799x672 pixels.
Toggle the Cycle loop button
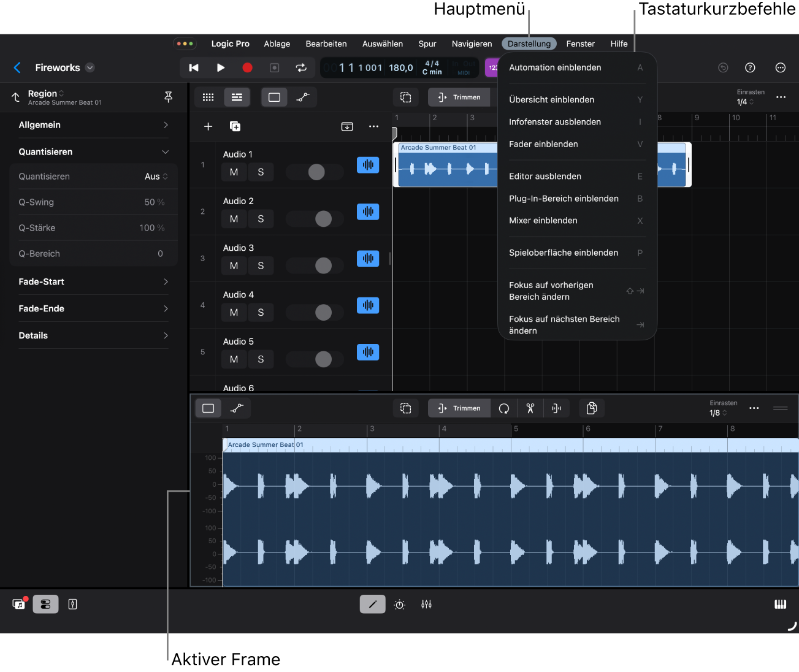point(301,68)
